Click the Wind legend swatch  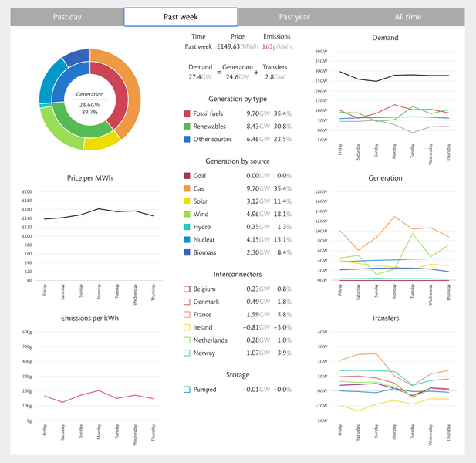(187, 214)
